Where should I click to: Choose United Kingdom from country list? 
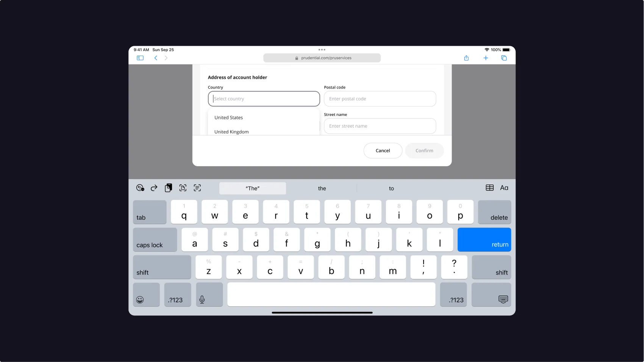pos(264,131)
